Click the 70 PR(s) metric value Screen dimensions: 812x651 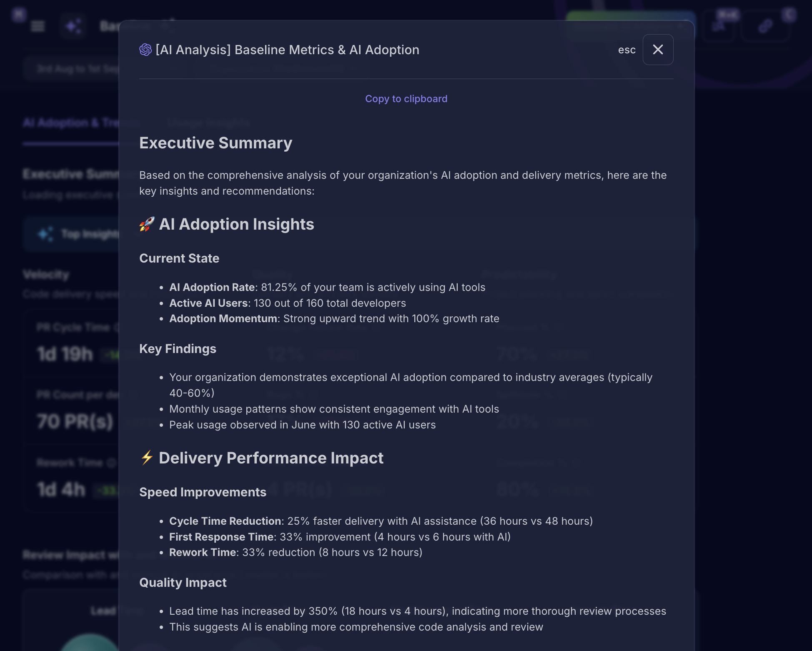click(x=75, y=422)
